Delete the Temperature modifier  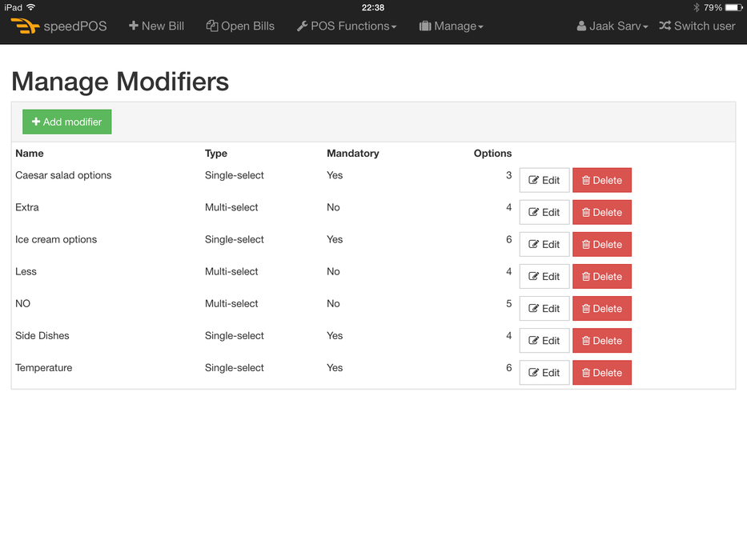point(602,373)
